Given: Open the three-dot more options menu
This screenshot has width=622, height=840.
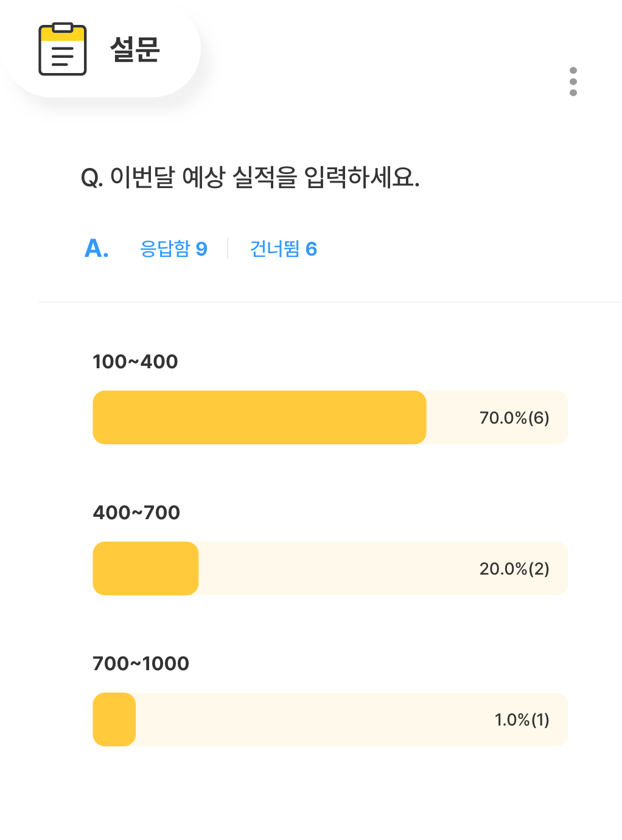Looking at the screenshot, I should 573,82.
